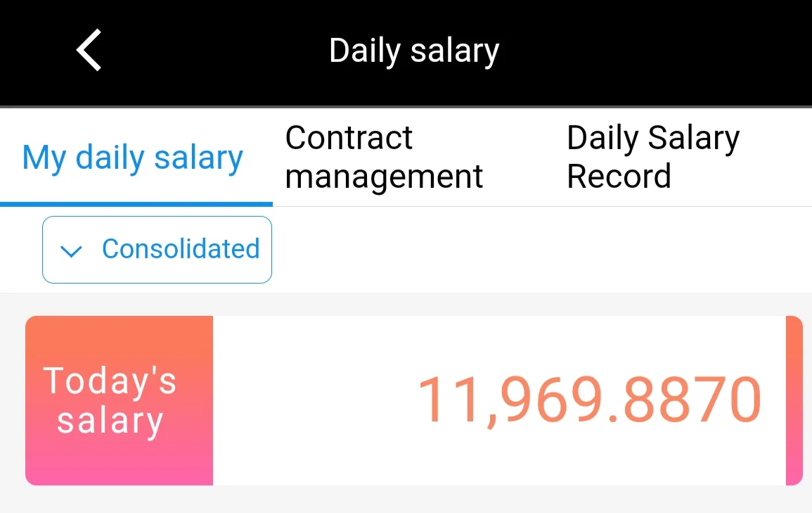
Task: Tap the word Consolidated in the filter box
Action: pyautogui.click(x=181, y=248)
